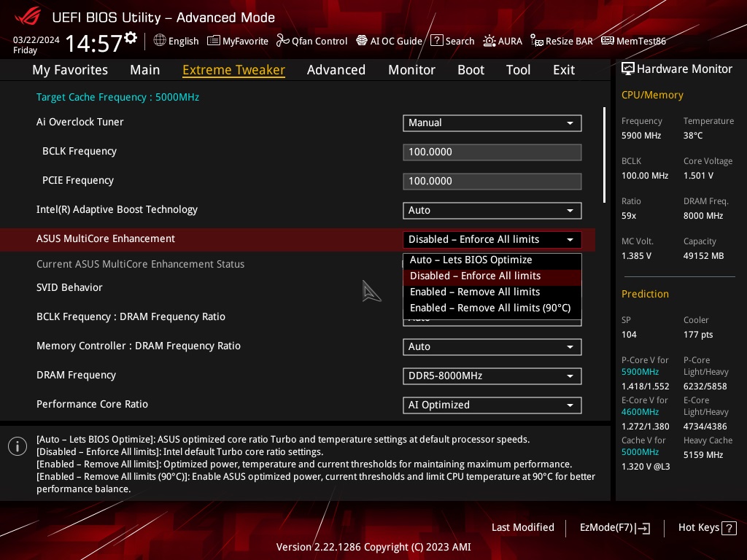
Task: Click the 03/22/2024 date
Action: coord(36,40)
